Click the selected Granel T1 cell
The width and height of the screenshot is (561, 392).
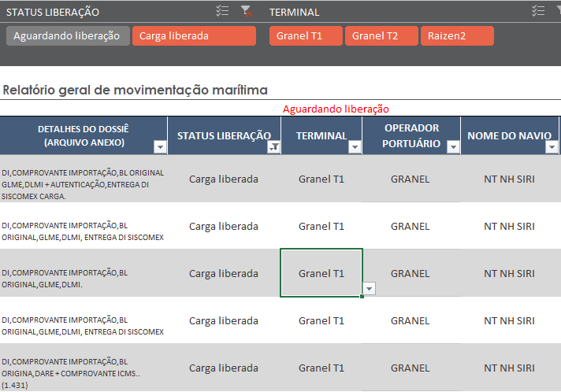tap(321, 273)
